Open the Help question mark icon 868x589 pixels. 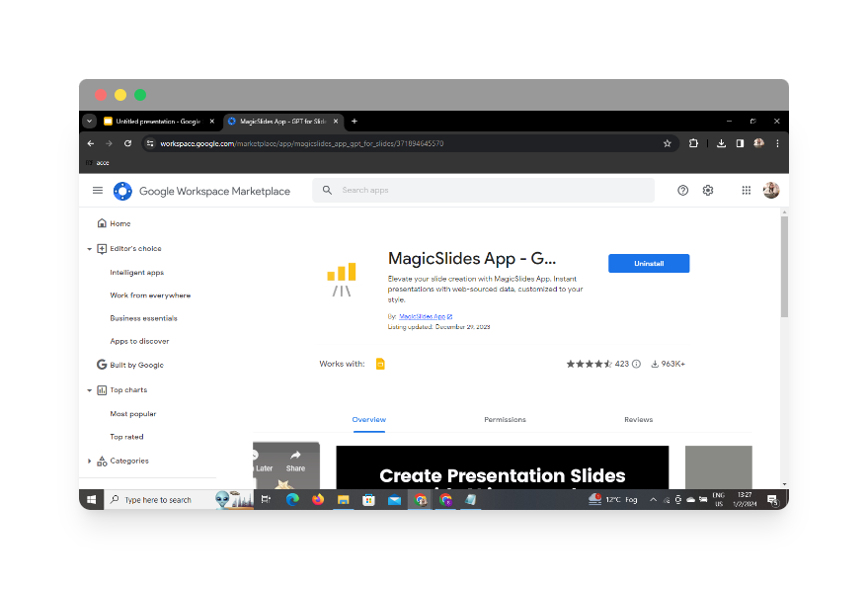tap(682, 191)
